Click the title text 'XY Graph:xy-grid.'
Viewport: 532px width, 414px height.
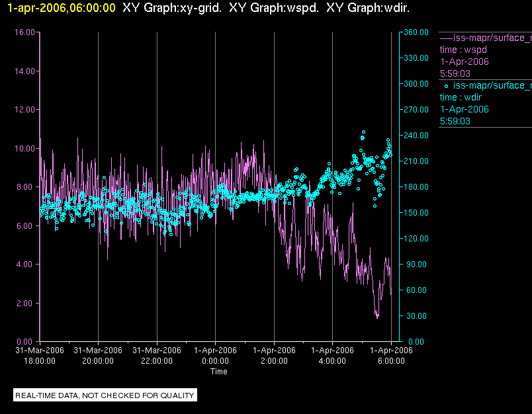tap(172, 8)
